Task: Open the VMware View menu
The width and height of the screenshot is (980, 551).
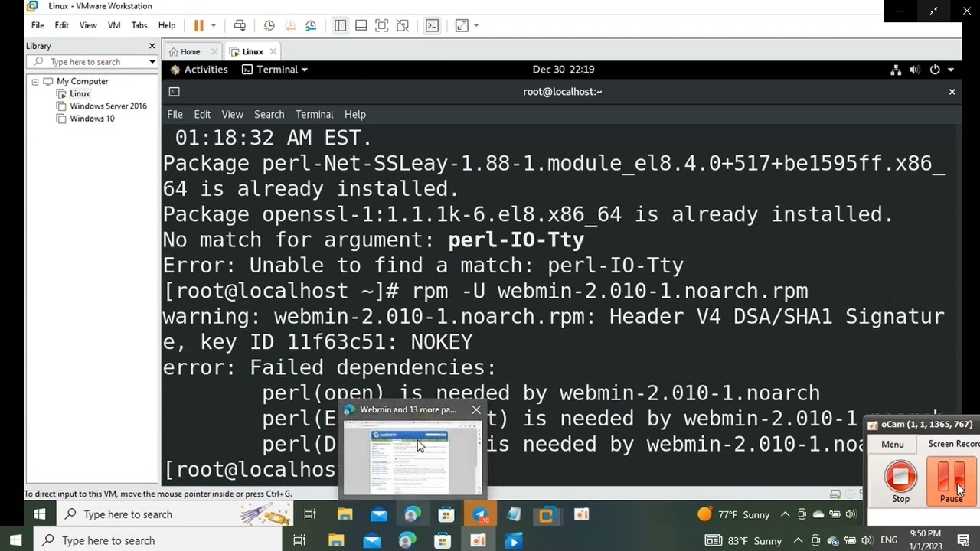Action: click(88, 25)
